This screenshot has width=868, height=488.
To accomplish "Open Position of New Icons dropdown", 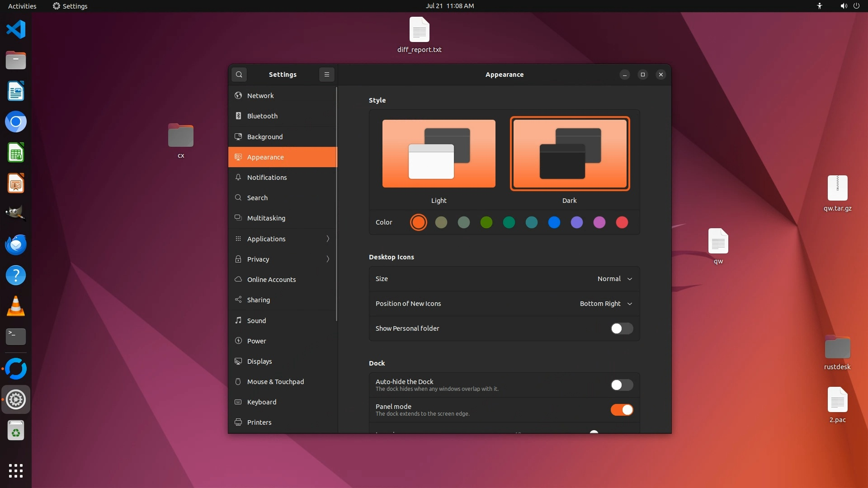I will point(606,304).
